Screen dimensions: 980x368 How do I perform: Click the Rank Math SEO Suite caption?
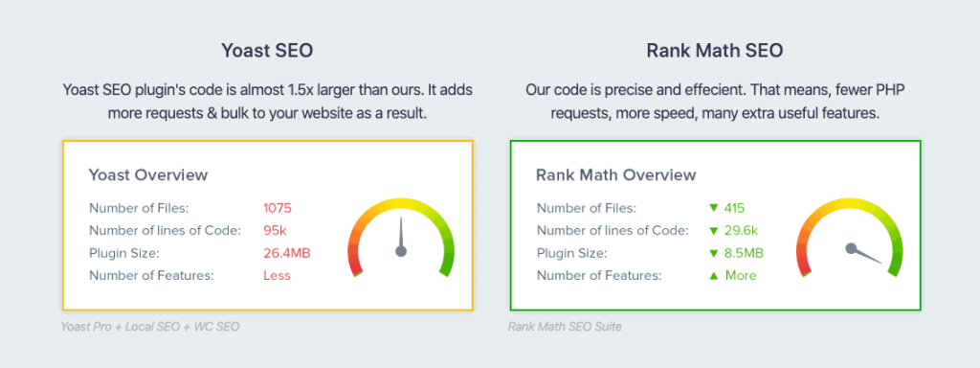[x=565, y=327]
